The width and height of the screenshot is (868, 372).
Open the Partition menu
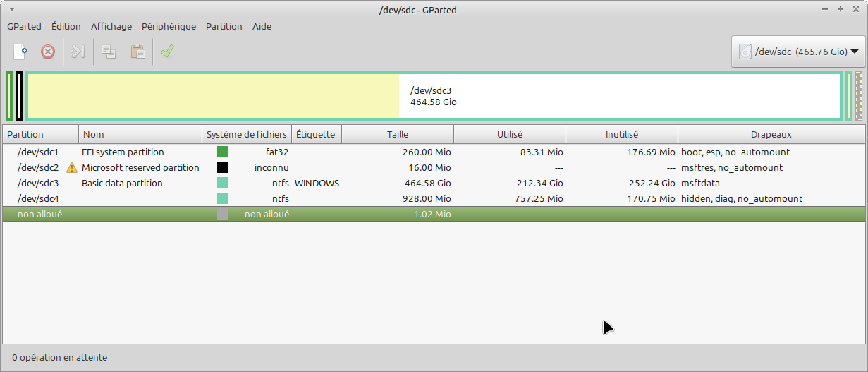[224, 26]
